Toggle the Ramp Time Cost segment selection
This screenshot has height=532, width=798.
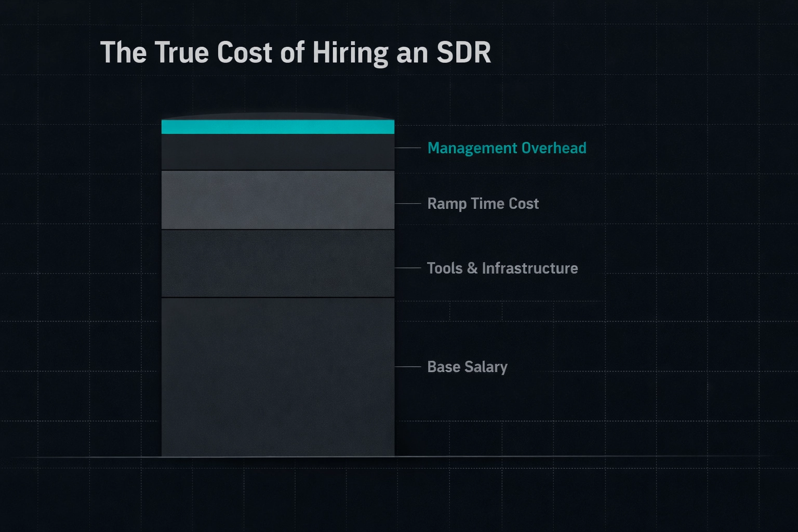pyautogui.click(x=277, y=199)
